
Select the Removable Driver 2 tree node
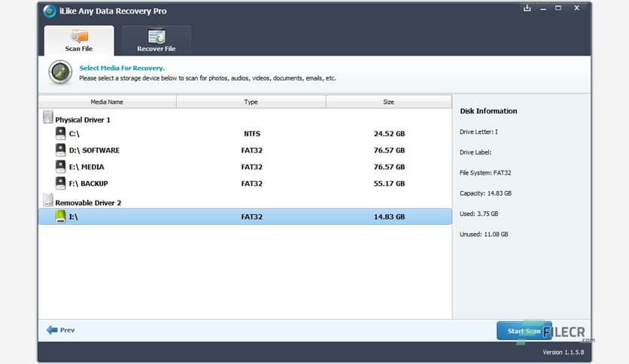pyautogui.click(x=88, y=203)
